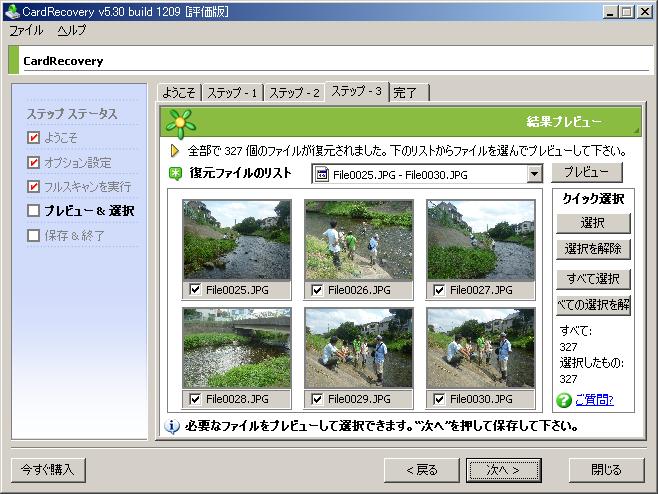Click the 閉じる button
The width and height of the screenshot is (658, 494).
coord(606,470)
